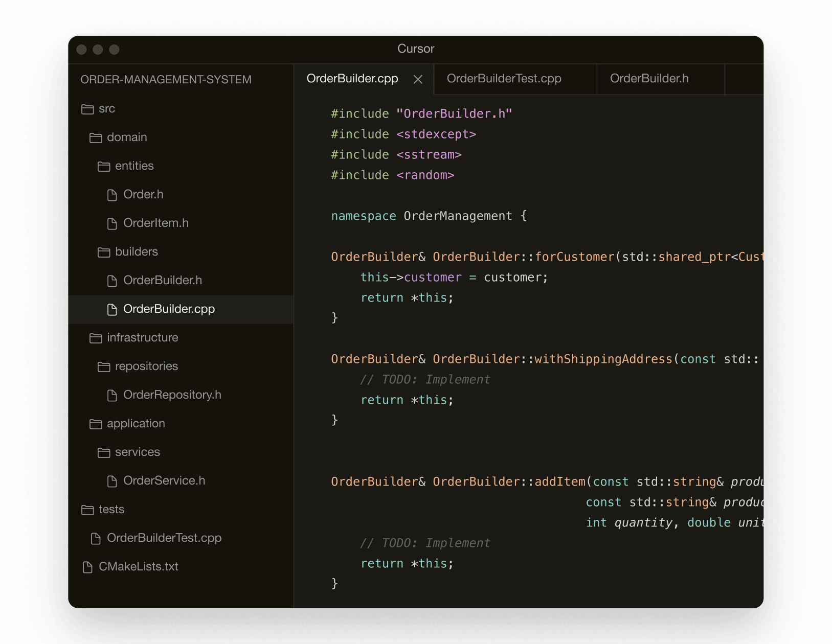Screen dimensions: 832x644
Task: Click the application folder icon
Action: point(96,424)
